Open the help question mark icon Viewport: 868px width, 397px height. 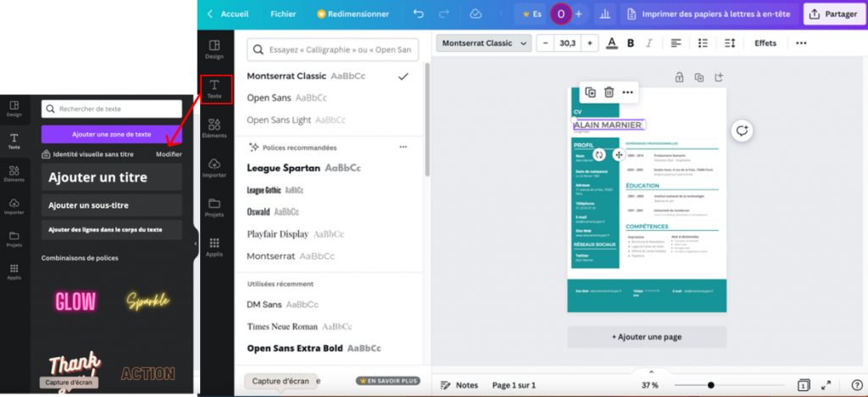pyautogui.click(x=857, y=385)
